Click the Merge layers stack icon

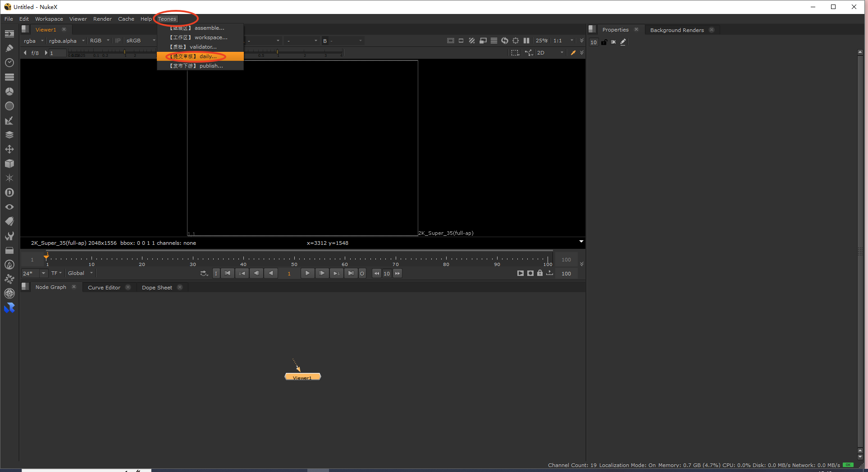[9, 135]
